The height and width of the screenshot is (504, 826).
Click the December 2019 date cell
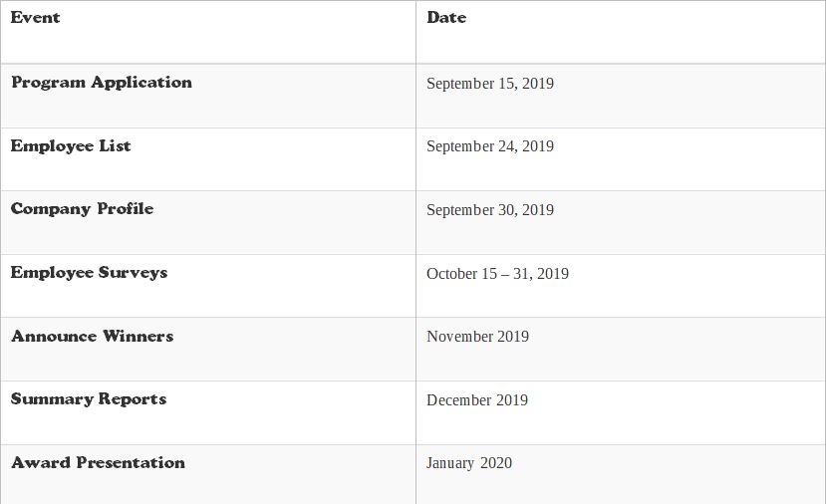click(x=477, y=400)
